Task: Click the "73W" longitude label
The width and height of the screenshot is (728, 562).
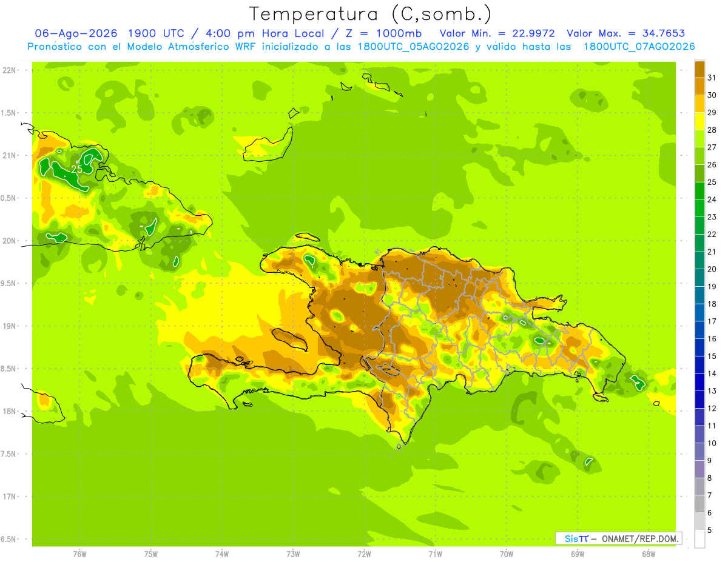Action: [x=293, y=554]
